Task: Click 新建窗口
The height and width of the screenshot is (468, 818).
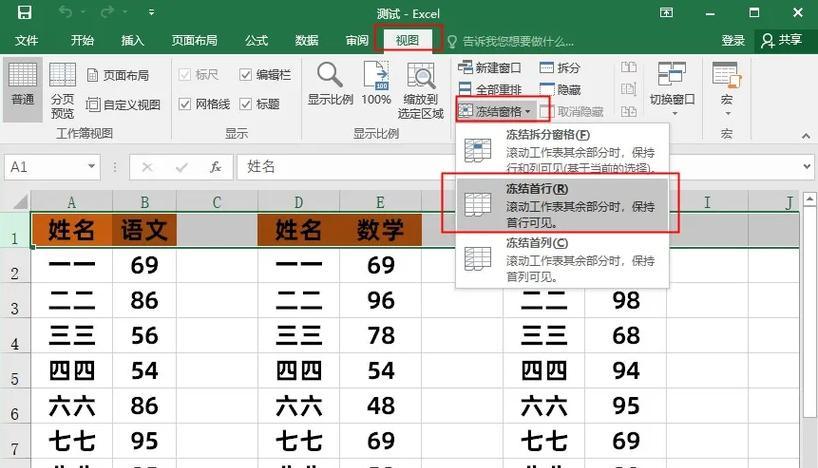Action: point(489,67)
